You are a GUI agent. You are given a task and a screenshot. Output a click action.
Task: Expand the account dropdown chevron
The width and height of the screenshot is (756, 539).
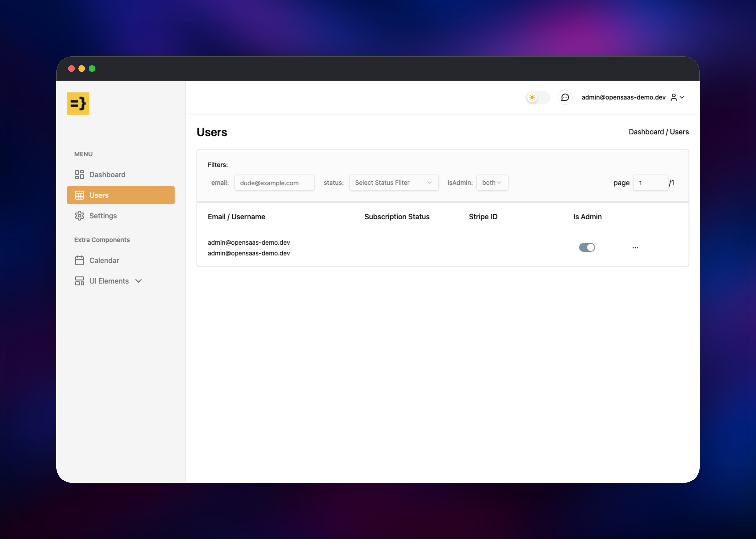tap(682, 97)
